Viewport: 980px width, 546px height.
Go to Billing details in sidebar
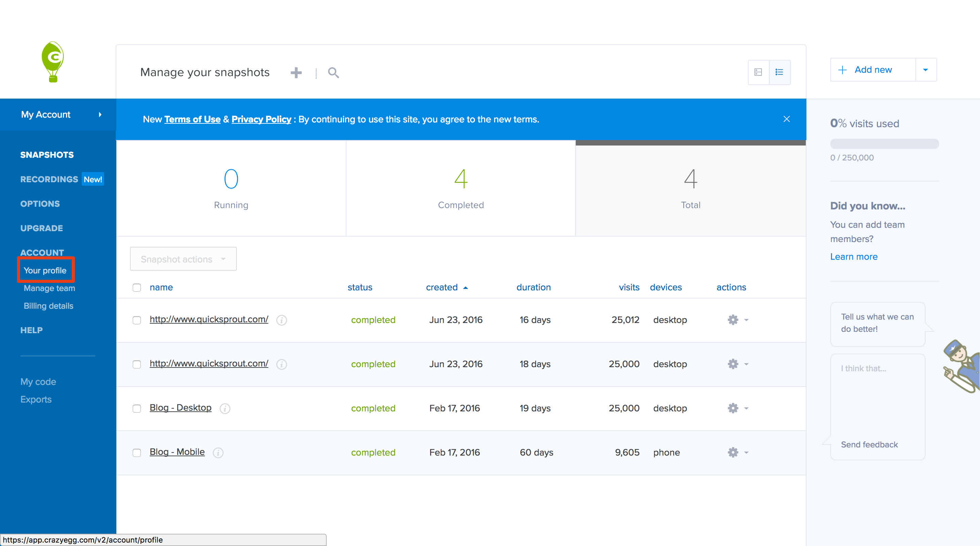tap(48, 306)
